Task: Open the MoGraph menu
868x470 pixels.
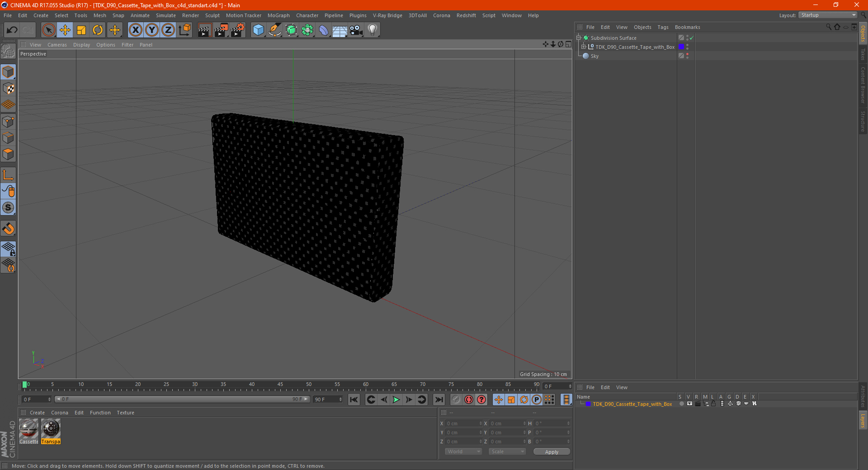Action: [278, 15]
